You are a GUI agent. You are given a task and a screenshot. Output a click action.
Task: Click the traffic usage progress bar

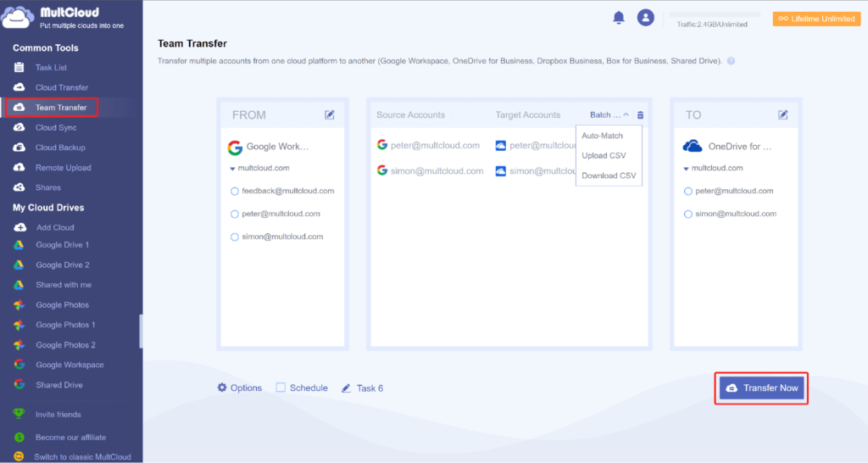click(715, 14)
